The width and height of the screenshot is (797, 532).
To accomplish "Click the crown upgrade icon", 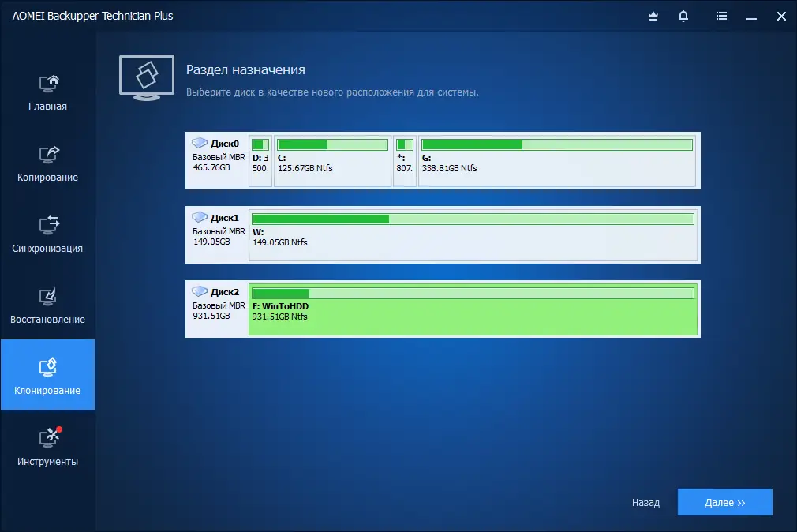I will click(x=653, y=17).
